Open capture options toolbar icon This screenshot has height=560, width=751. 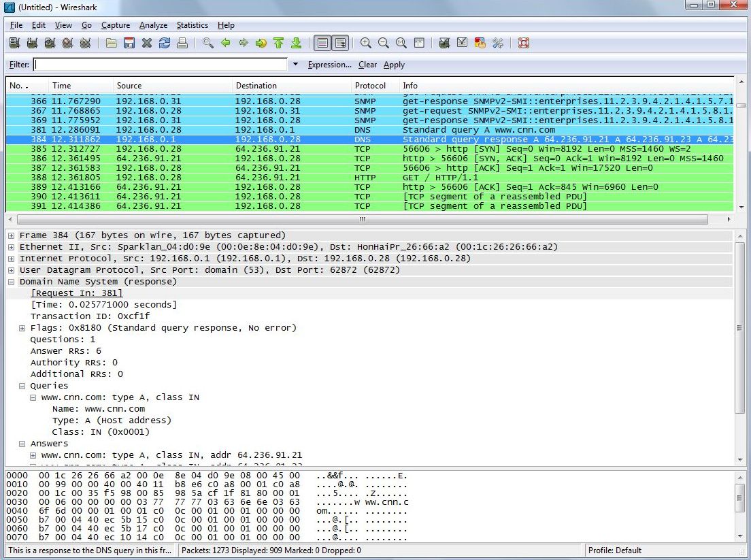[32, 43]
